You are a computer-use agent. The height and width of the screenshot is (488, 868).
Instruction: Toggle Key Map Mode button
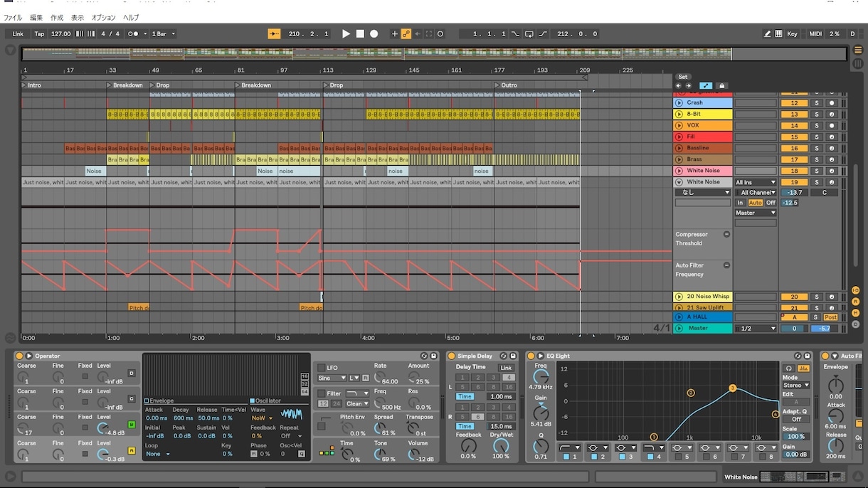792,33
